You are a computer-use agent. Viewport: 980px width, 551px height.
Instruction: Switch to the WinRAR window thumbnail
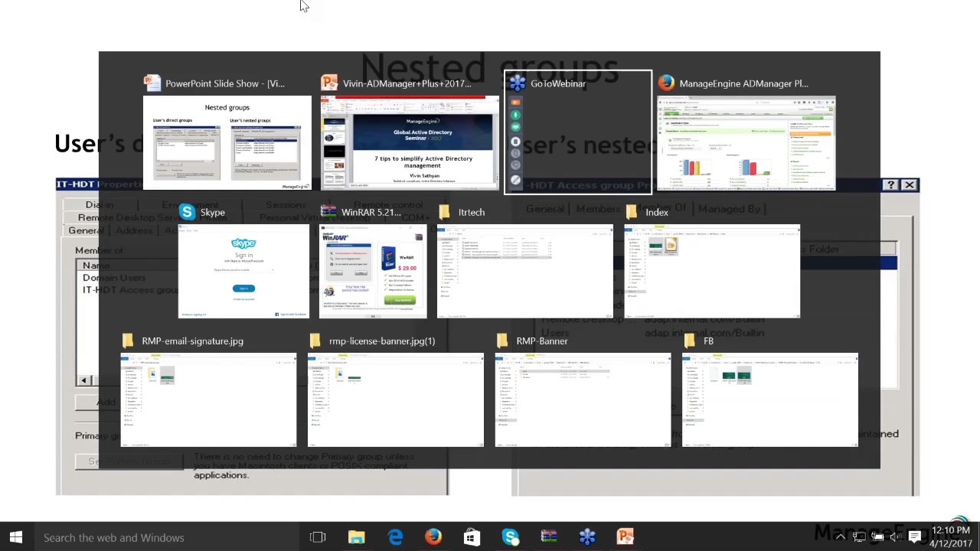(373, 272)
